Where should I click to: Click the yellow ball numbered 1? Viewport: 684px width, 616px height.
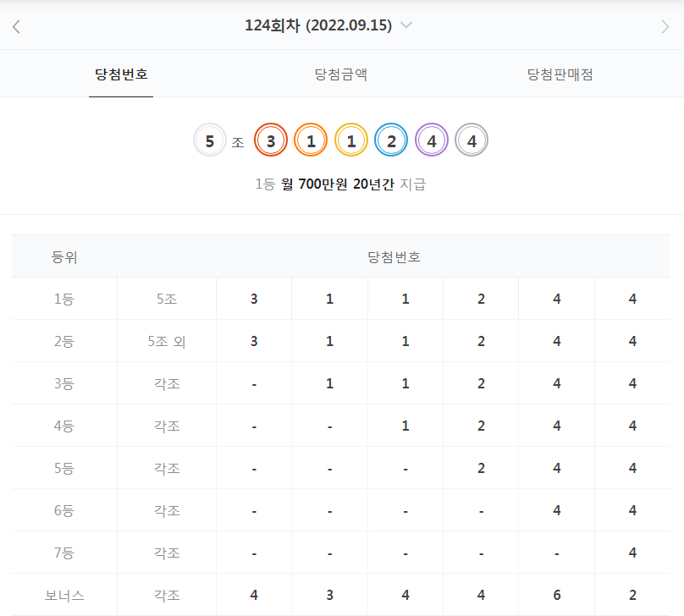(351, 140)
